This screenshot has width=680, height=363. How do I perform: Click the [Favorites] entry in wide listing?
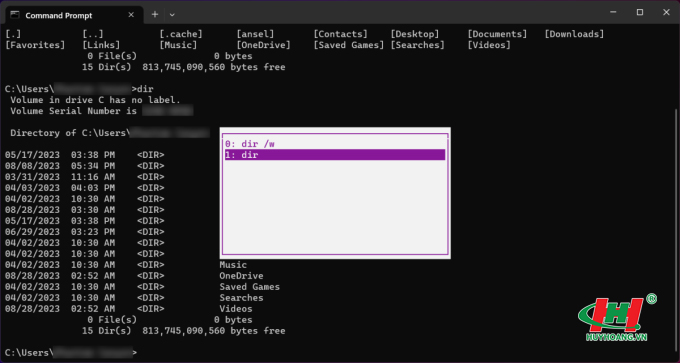(35, 45)
